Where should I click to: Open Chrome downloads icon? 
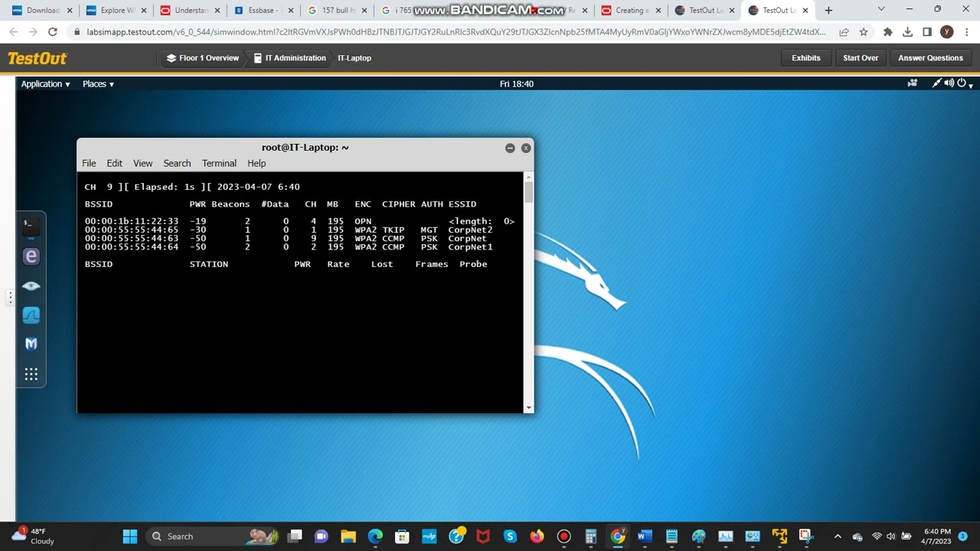907,32
